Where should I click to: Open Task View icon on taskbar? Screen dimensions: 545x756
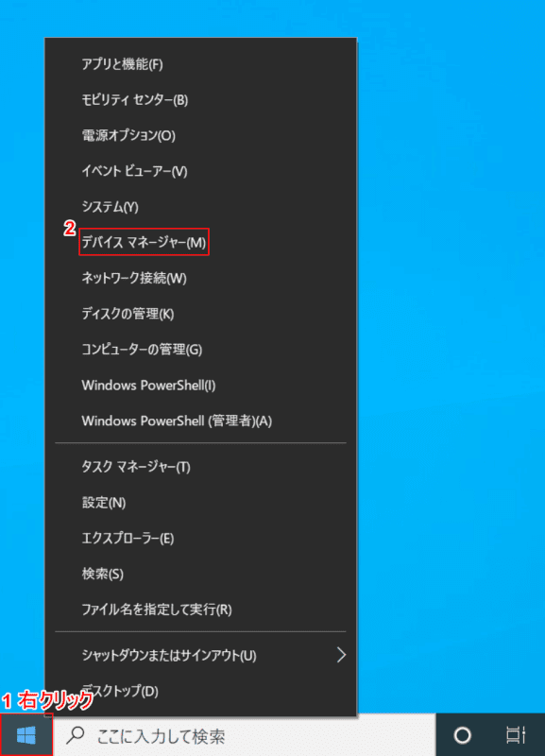516,735
